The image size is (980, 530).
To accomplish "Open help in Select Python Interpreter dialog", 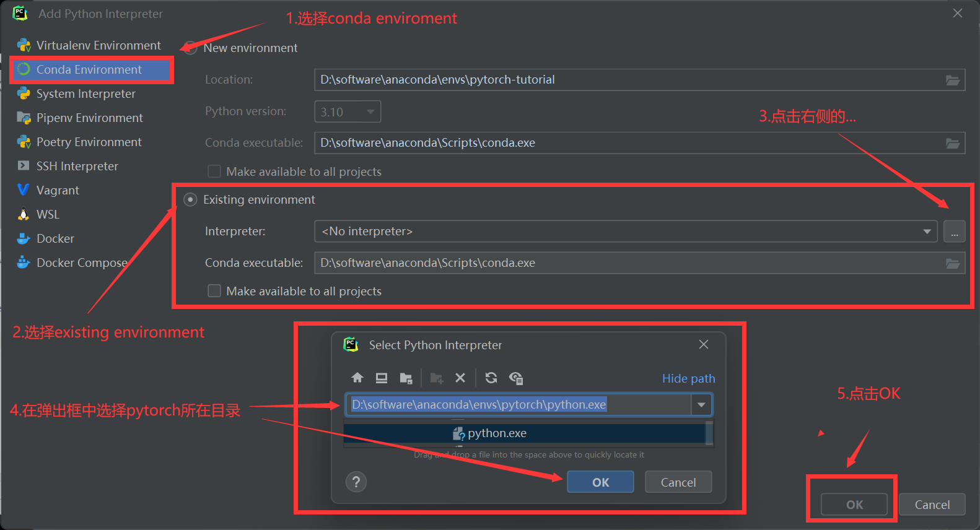I will (x=356, y=482).
